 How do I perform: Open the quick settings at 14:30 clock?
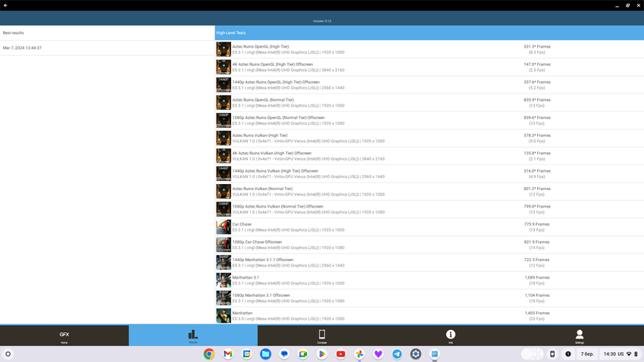[x=619, y=354]
